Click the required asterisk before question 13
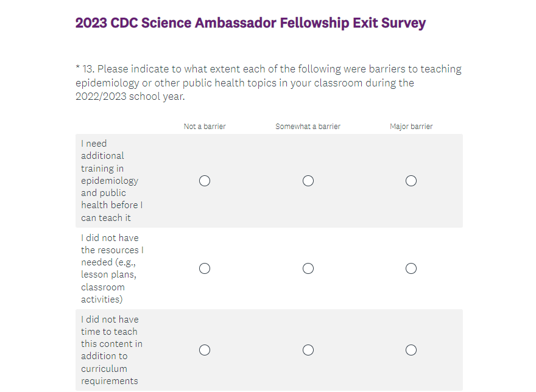 click(77, 69)
